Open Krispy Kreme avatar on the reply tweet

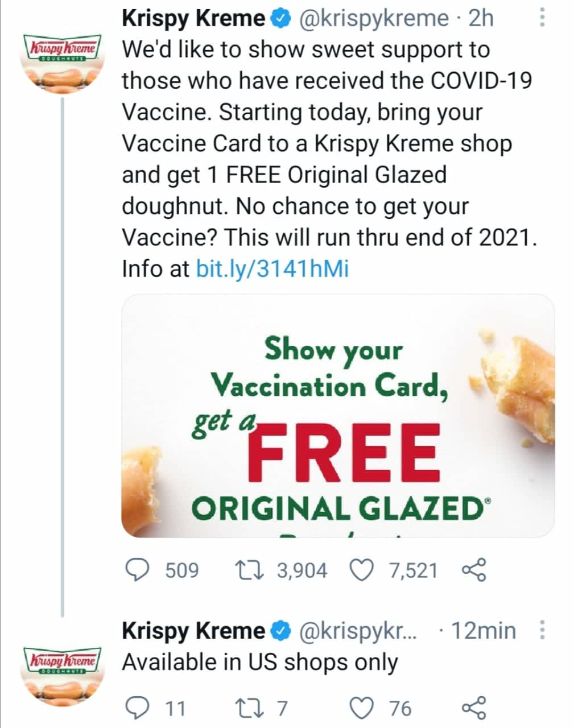pyautogui.click(x=61, y=674)
